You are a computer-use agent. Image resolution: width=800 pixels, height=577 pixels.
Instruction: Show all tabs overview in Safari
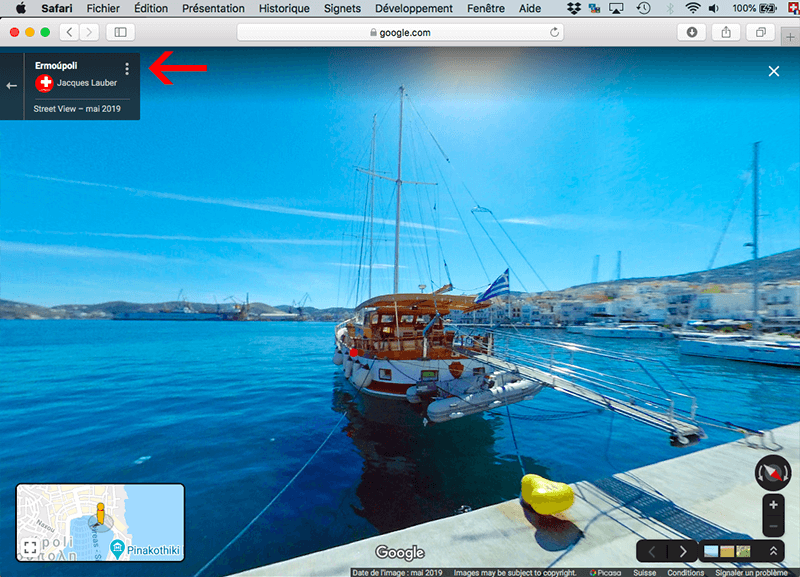pos(761,32)
